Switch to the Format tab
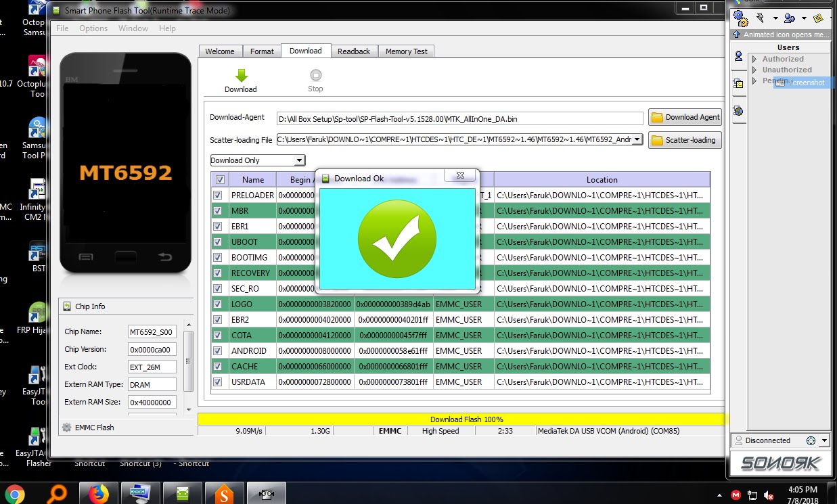 [x=262, y=51]
